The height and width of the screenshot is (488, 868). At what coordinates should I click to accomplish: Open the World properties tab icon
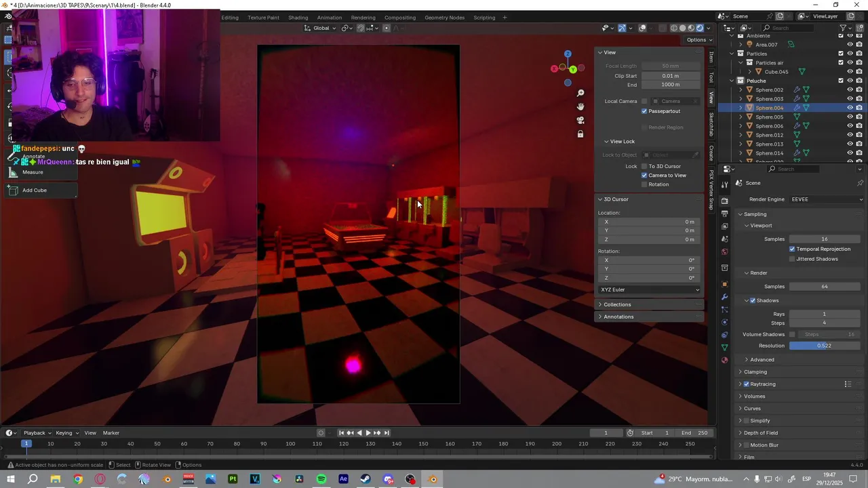point(724,252)
